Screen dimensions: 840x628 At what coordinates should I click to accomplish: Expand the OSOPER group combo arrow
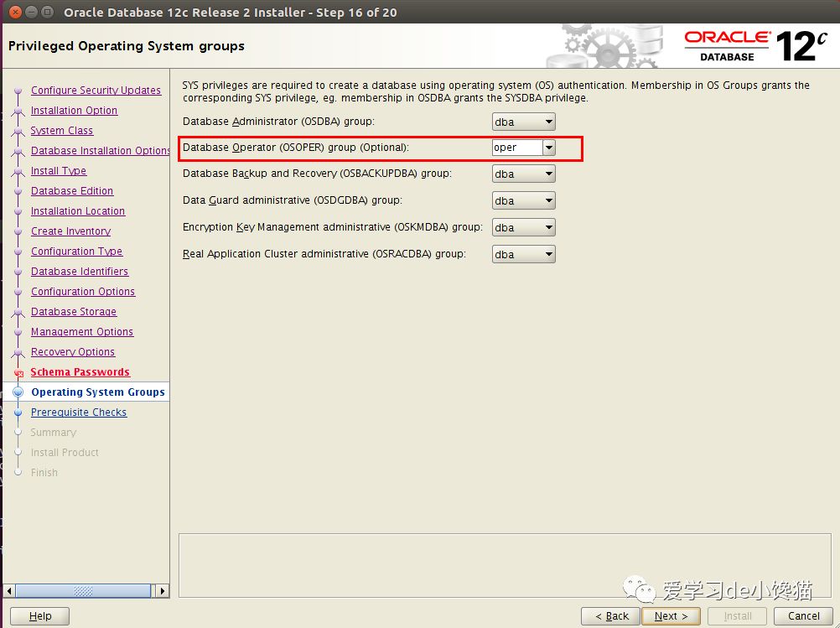click(x=549, y=148)
